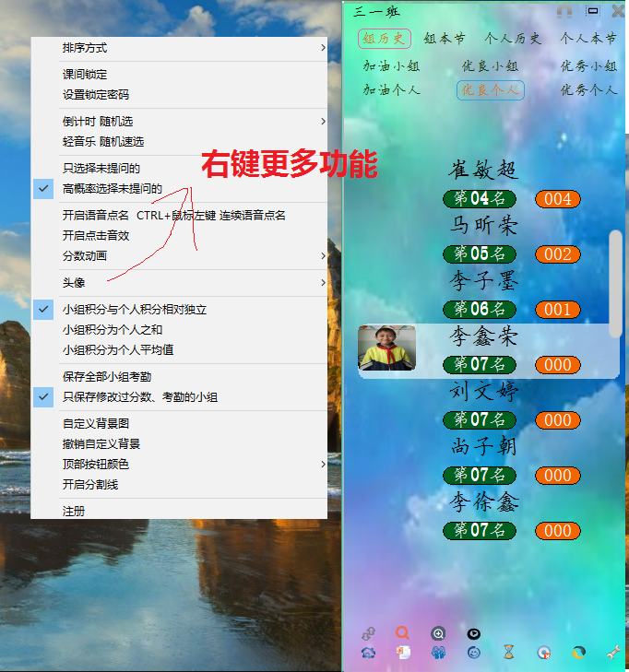Click the disc with red X icon
The height and width of the screenshot is (672, 629).
pyautogui.click(x=543, y=653)
